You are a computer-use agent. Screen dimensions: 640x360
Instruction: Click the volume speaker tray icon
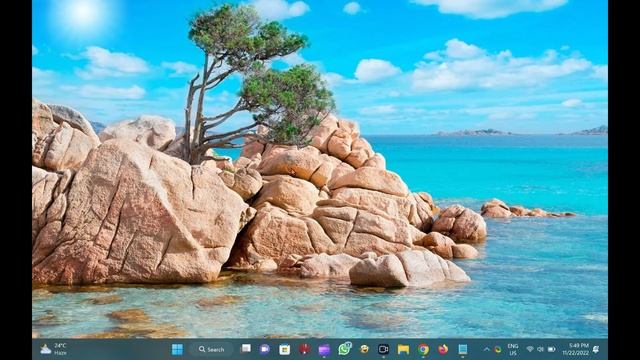tap(540, 349)
